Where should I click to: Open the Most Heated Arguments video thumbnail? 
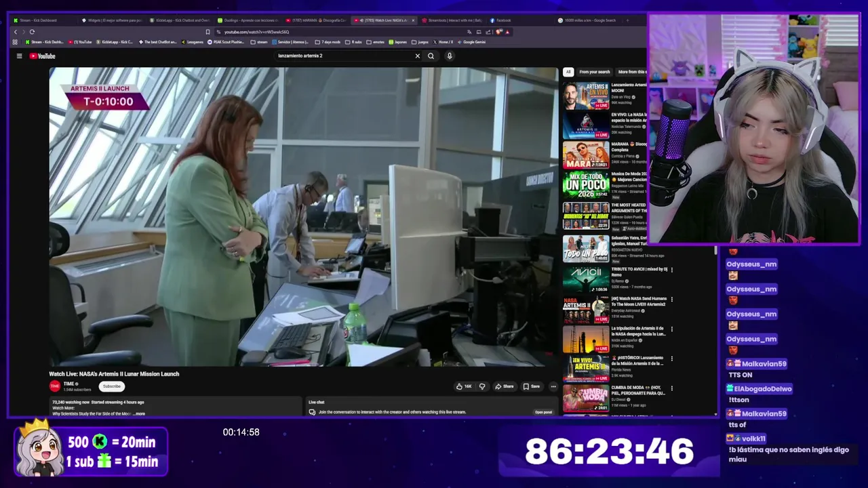pyautogui.click(x=586, y=216)
